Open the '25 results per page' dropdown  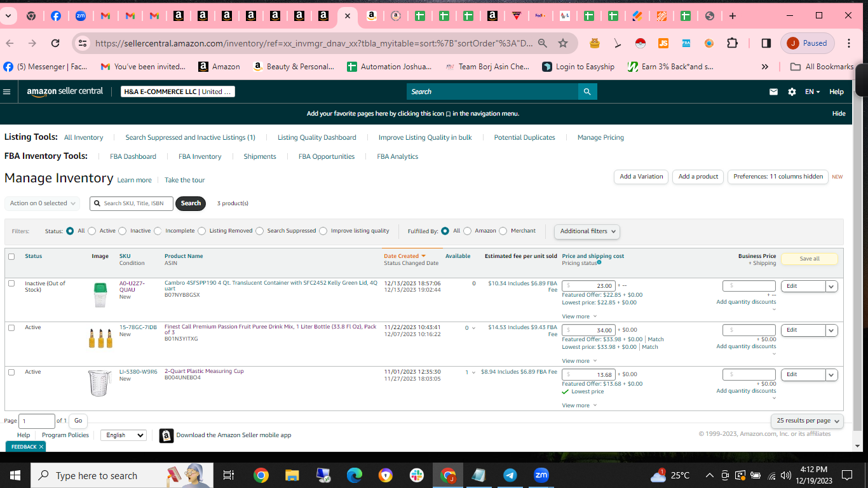(808, 421)
